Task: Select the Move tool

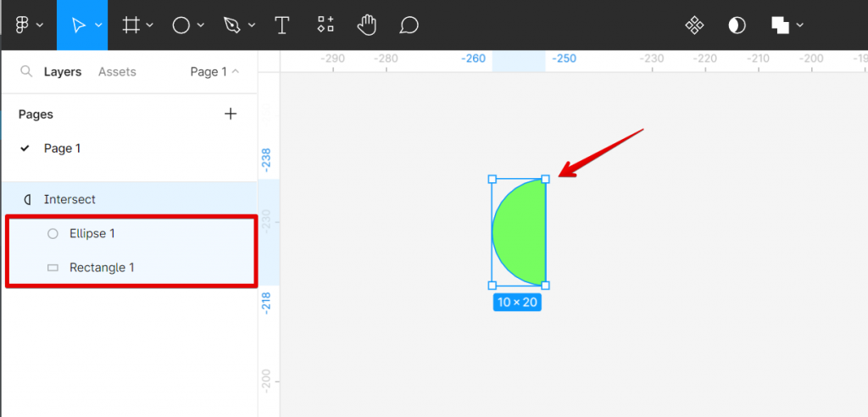Action: (78, 25)
